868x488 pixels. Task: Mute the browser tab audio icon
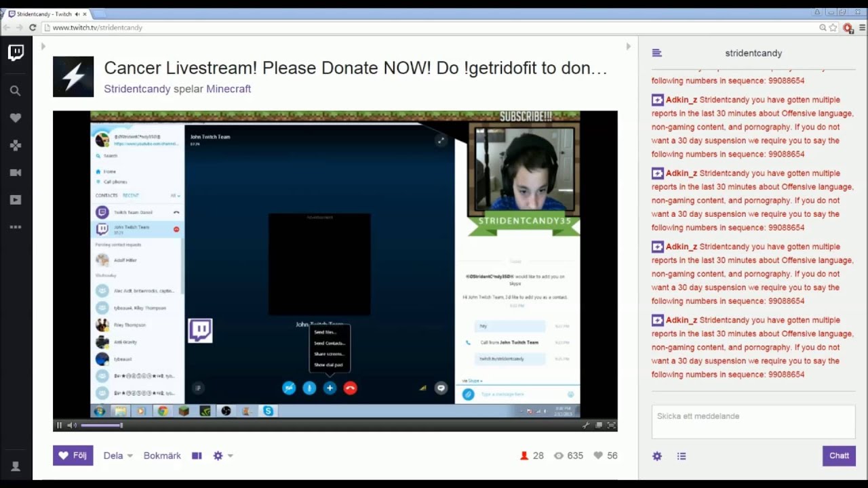pos(77,14)
